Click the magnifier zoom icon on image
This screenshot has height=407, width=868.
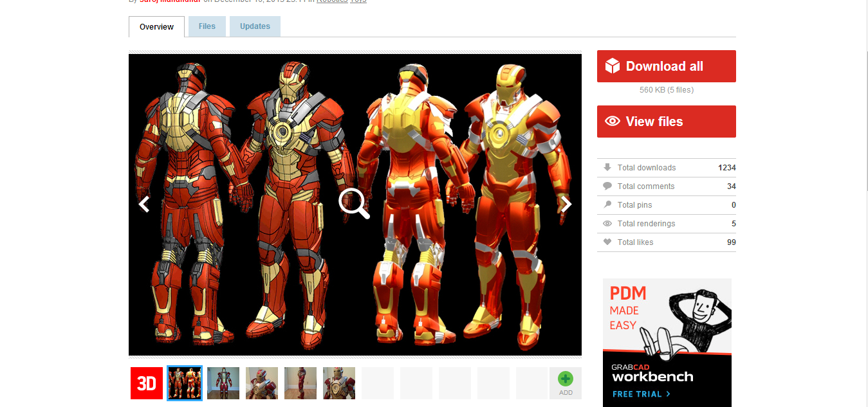pyautogui.click(x=355, y=204)
